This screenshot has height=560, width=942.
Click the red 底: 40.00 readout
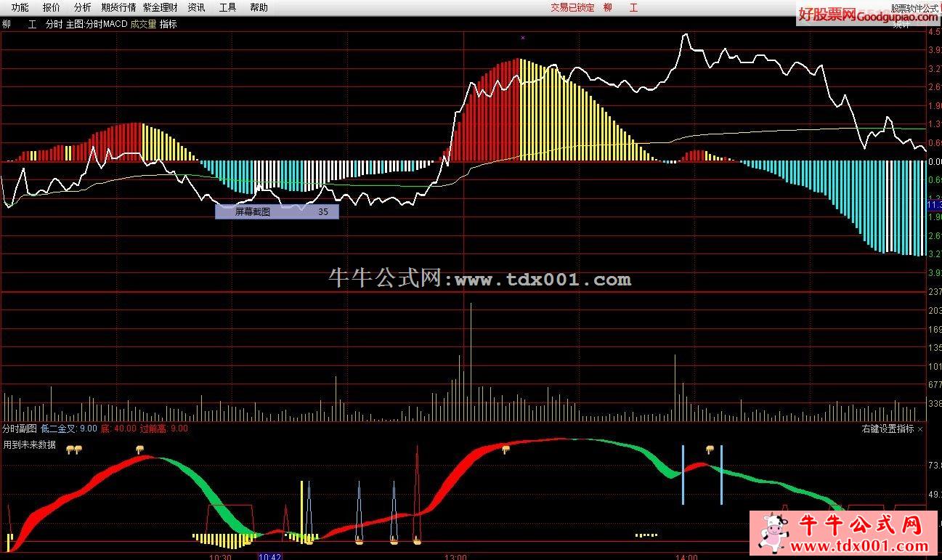[x=118, y=429]
